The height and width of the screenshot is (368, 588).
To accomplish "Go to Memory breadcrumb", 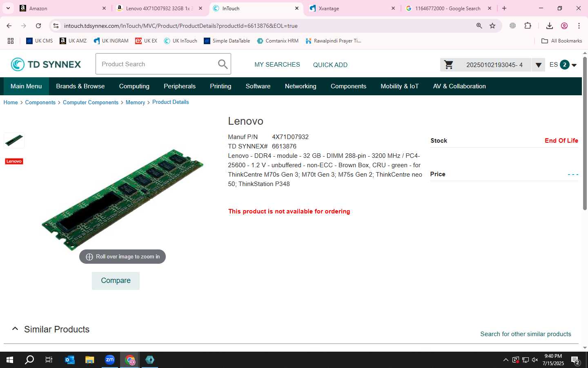I will coord(135,102).
